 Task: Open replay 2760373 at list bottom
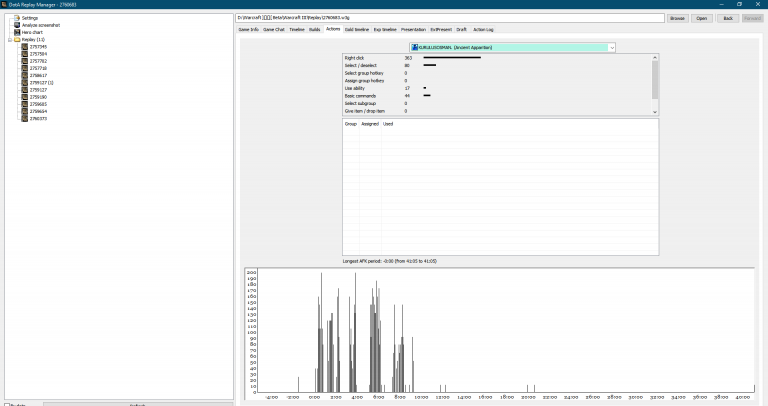pos(39,118)
